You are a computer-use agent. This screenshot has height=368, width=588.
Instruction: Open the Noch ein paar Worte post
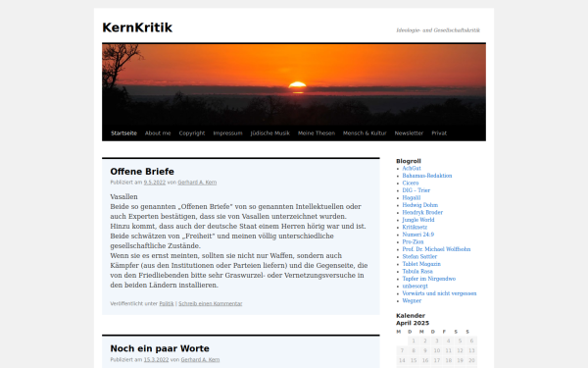click(x=160, y=348)
